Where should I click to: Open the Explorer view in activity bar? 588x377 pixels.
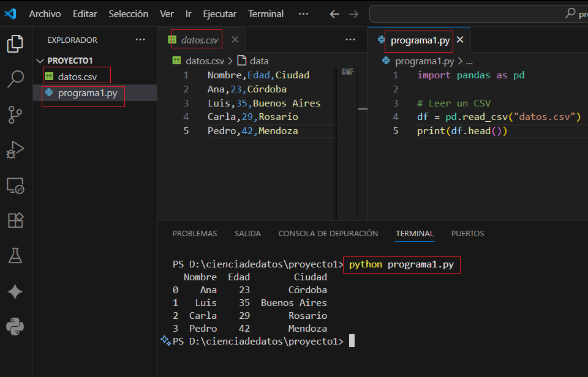[x=15, y=43]
